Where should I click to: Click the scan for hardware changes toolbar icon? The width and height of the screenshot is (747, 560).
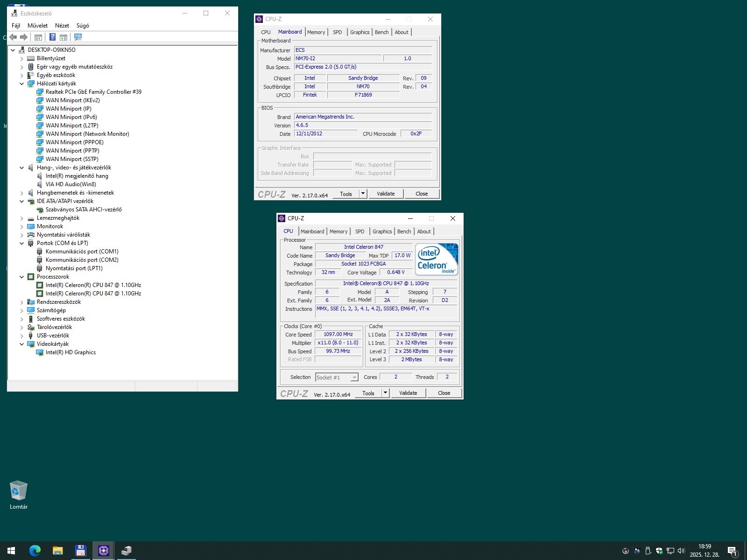click(78, 37)
